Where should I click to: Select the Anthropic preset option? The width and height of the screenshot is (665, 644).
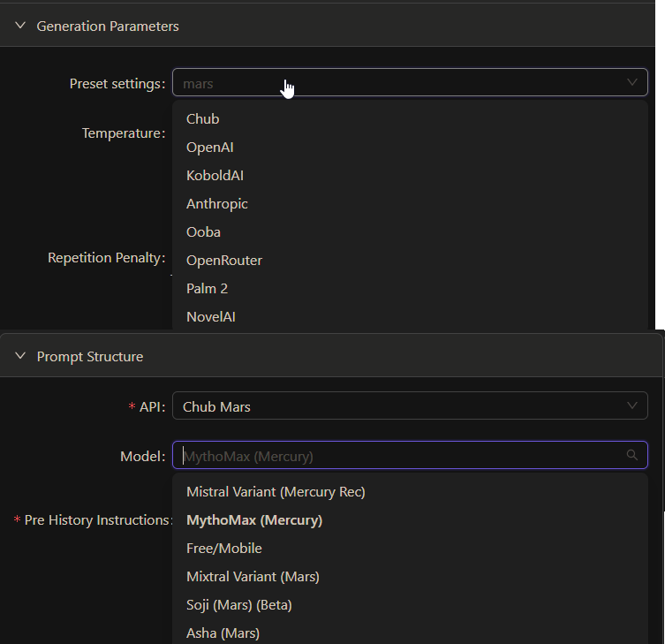pos(217,204)
